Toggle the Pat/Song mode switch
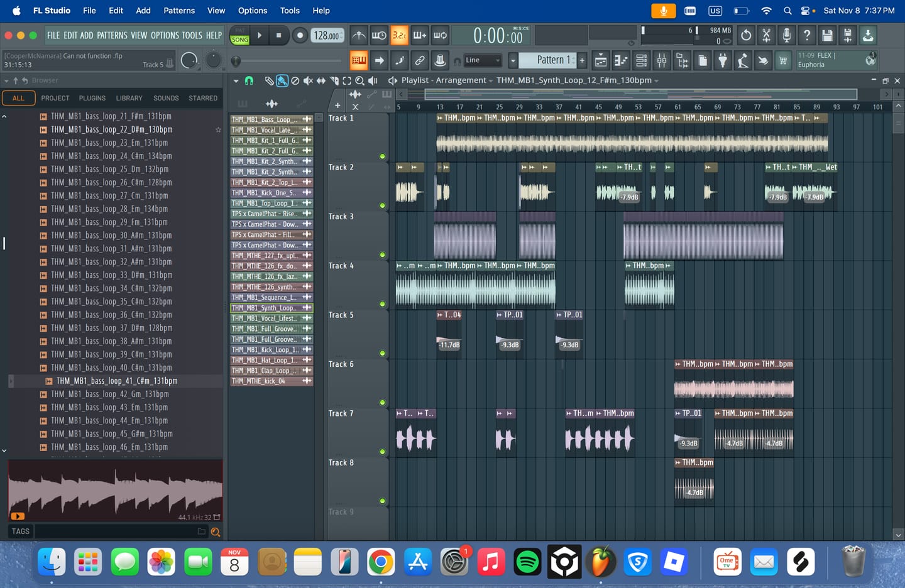Viewport: 905px width, 588px height. point(240,35)
